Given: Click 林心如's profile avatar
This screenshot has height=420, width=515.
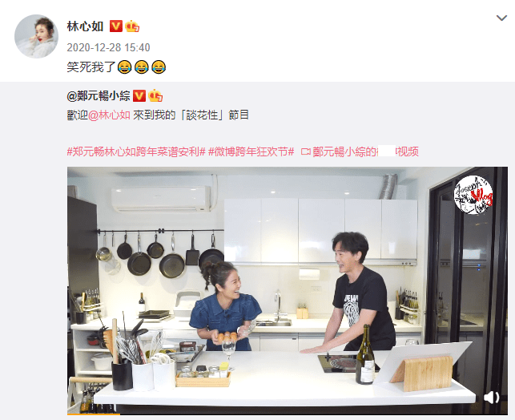Looking at the screenshot, I should 36,36.
